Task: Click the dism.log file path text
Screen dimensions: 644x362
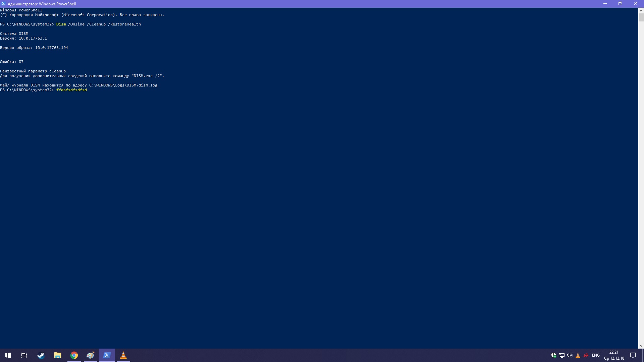Action: [123, 85]
